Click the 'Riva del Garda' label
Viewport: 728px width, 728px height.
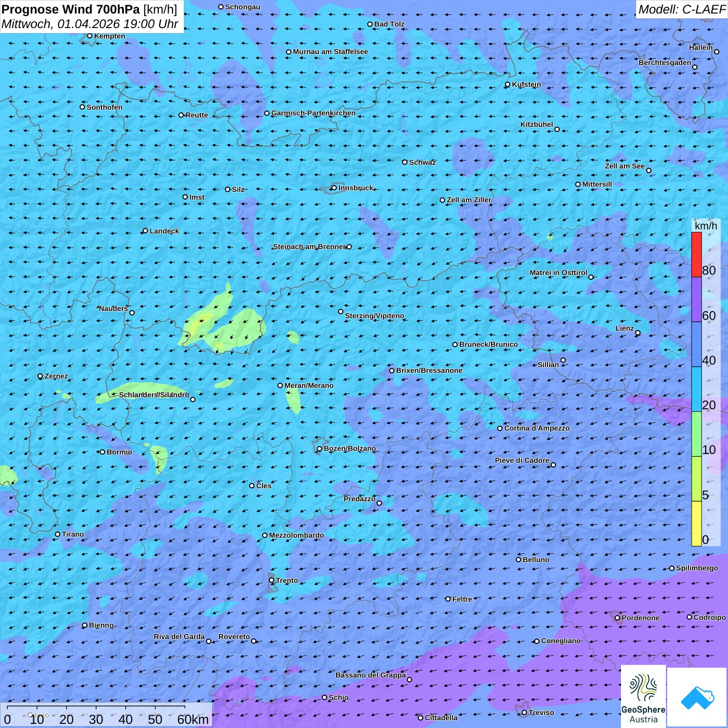(179, 636)
